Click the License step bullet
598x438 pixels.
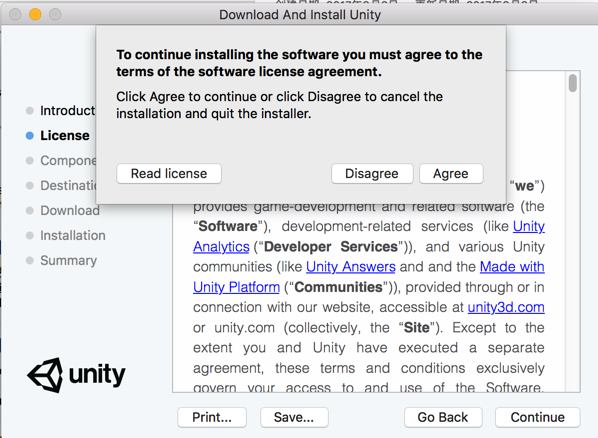(30, 135)
